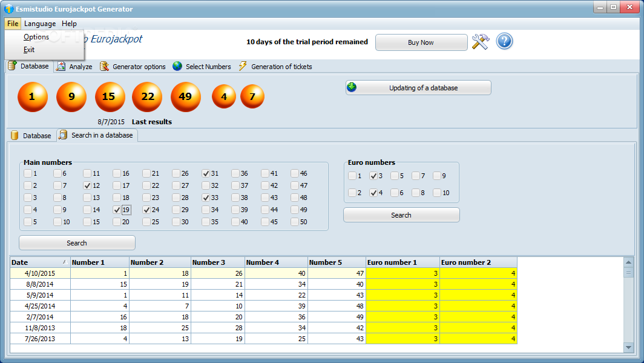This screenshot has height=363, width=644.
Task: Click the app icon in title bar
Action: [x=8, y=8]
